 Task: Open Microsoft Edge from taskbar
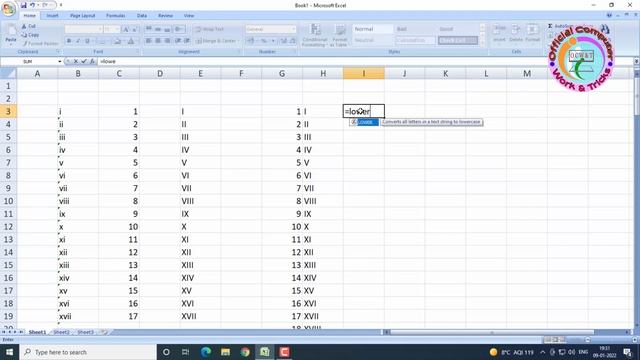(205, 352)
